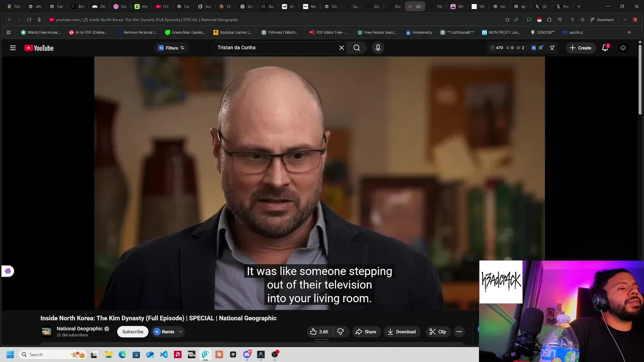Viewport: 644px width, 362px height.
Task: Download the video
Action: (401, 332)
